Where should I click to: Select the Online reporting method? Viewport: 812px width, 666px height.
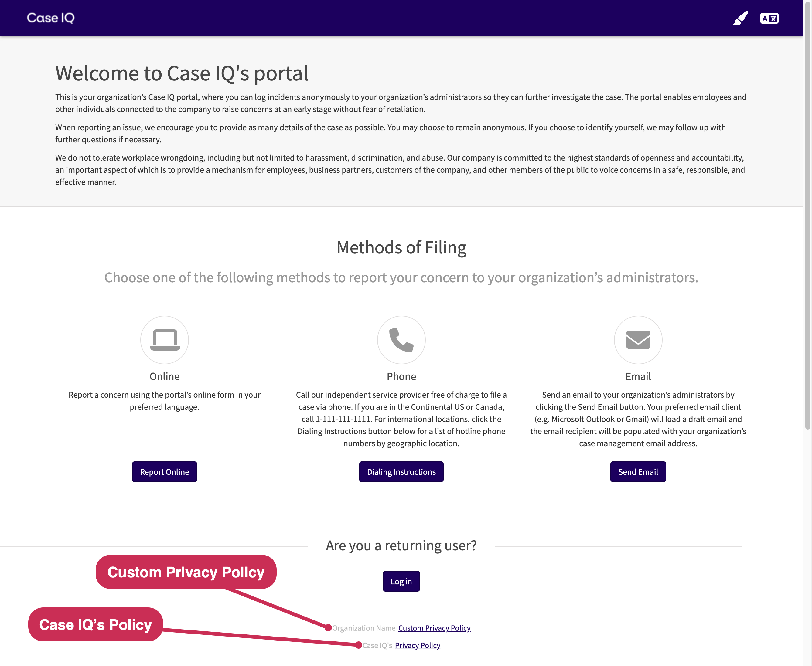pos(165,472)
